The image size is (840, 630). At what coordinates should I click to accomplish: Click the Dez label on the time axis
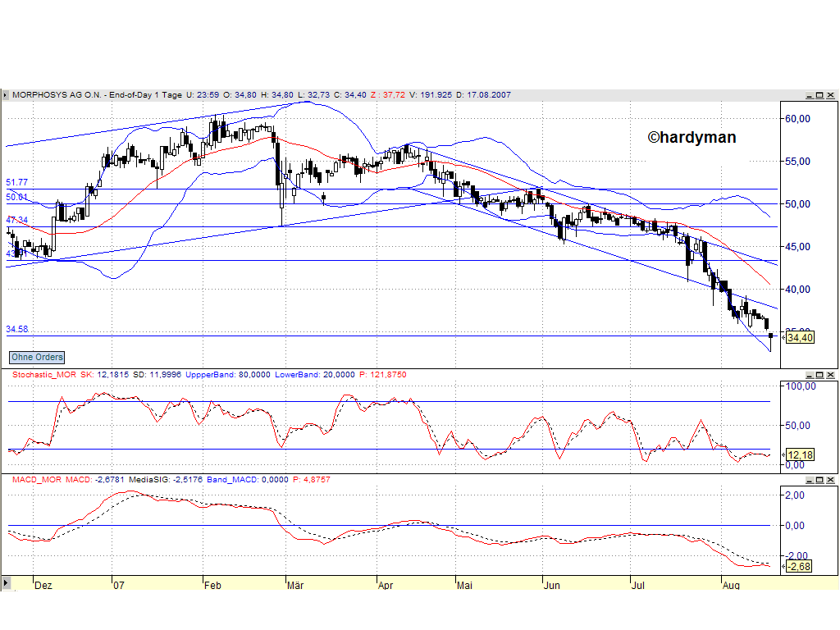tap(43, 586)
